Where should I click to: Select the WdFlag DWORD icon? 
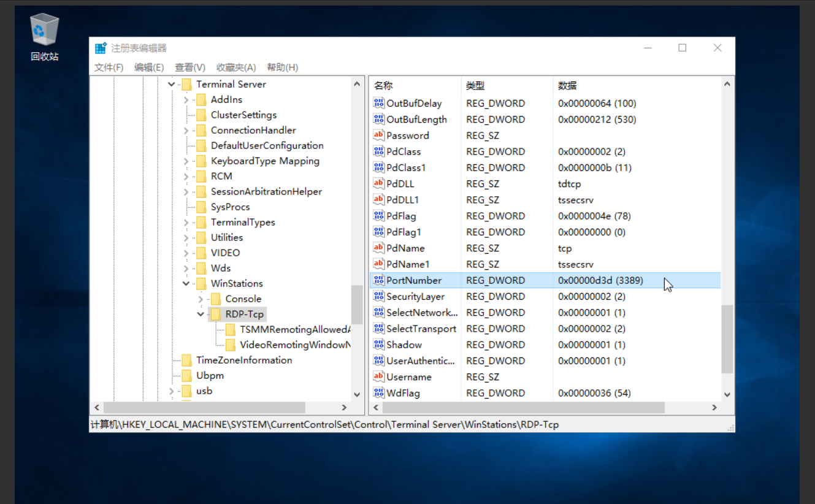pos(379,393)
